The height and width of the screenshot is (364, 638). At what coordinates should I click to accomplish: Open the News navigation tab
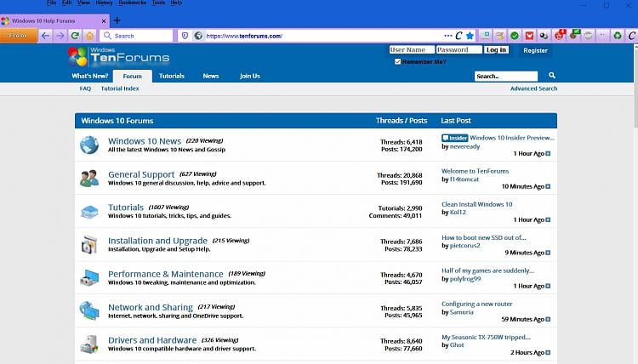click(x=211, y=76)
